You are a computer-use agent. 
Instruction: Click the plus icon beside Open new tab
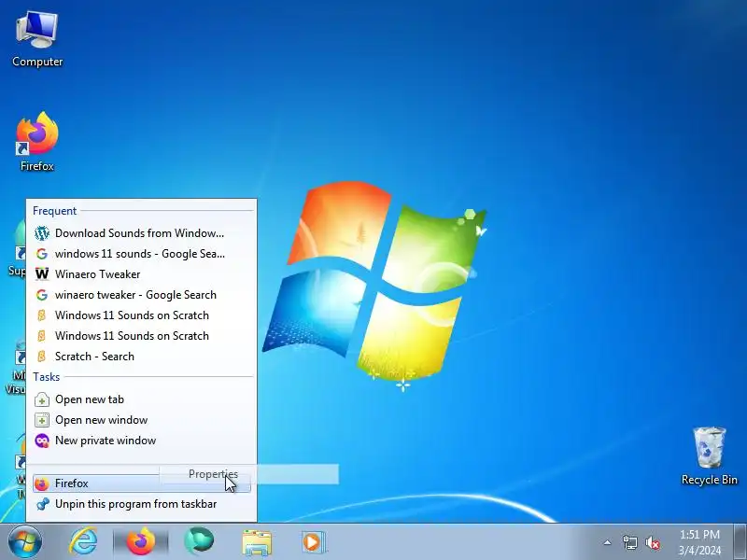pos(42,399)
